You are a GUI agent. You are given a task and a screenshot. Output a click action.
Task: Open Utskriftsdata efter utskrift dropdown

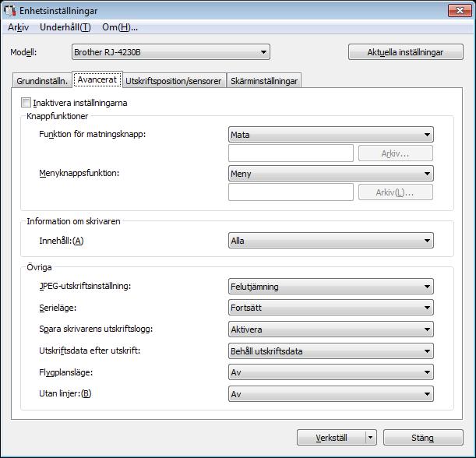331,351
